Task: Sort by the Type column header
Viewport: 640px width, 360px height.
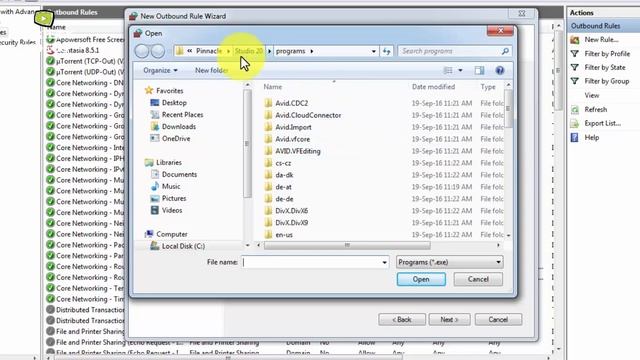Action: coord(488,87)
